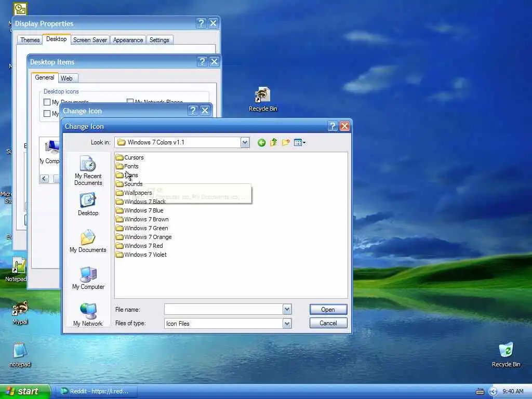Expand the File name dropdown arrow
The height and width of the screenshot is (399, 532).
(x=287, y=310)
